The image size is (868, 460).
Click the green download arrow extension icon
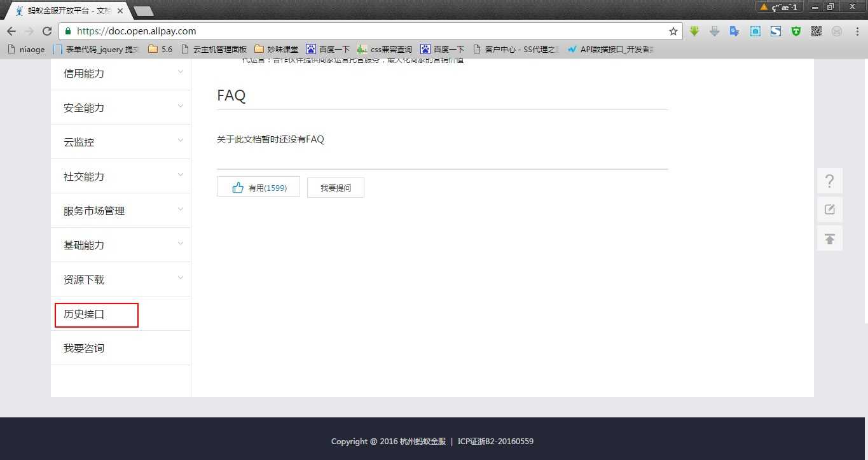694,31
